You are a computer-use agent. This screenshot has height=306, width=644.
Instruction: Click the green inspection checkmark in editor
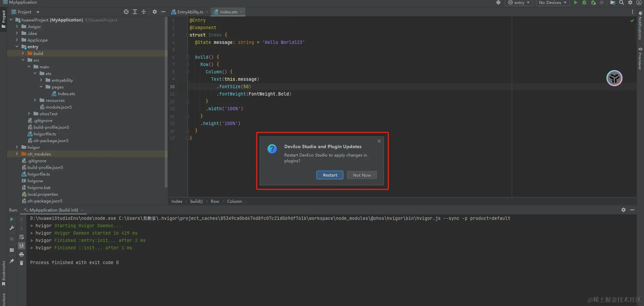tap(632, 20)
